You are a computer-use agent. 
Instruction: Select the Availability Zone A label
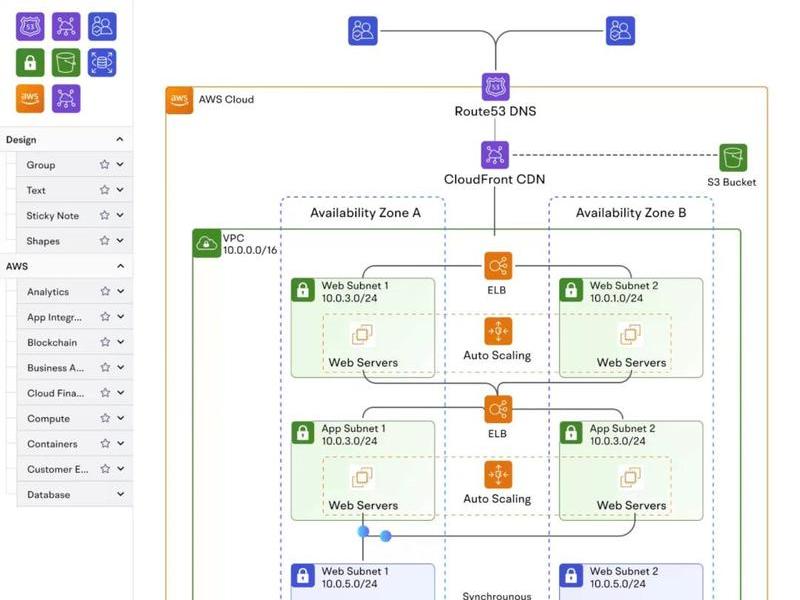pyautogui.click(x=365, y=213)
